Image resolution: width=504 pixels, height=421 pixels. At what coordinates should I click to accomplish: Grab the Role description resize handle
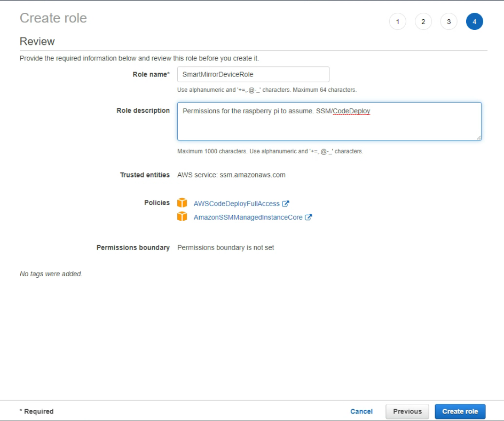[478, 138]
